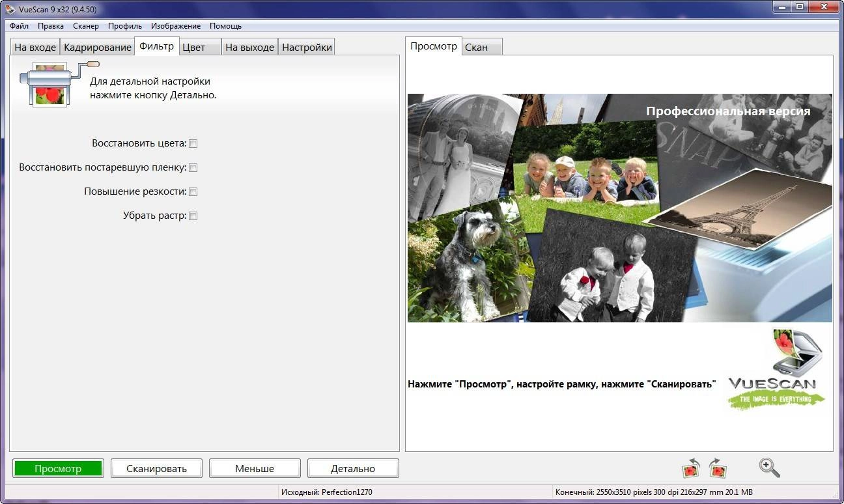Click the VueScan app icon in title bar
The width and height of the screenshot is (844, 504).
10,8
